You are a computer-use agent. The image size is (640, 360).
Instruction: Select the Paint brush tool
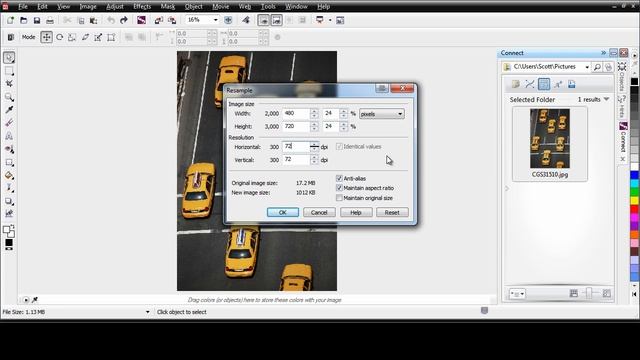click(9, 188)
